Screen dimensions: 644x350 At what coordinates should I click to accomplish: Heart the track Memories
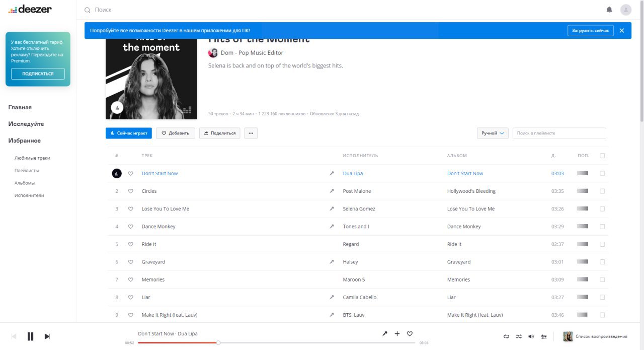131,279
